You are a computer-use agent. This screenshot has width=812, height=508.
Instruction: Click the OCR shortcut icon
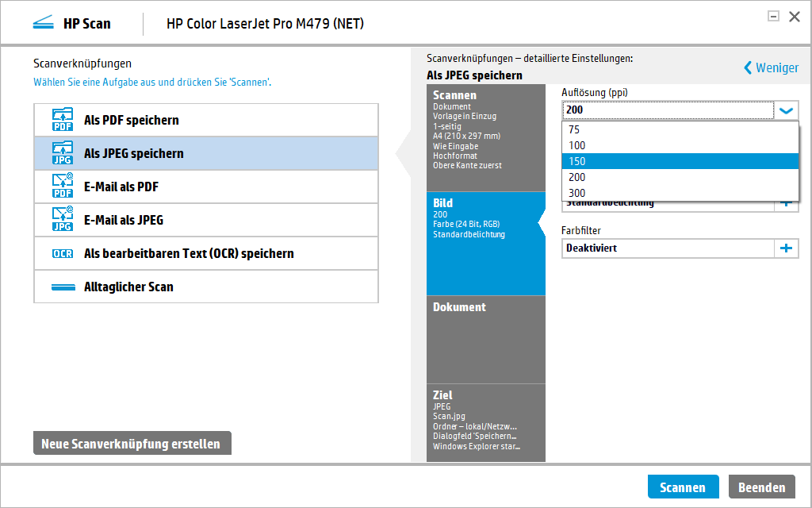click(x=63, y=253)
